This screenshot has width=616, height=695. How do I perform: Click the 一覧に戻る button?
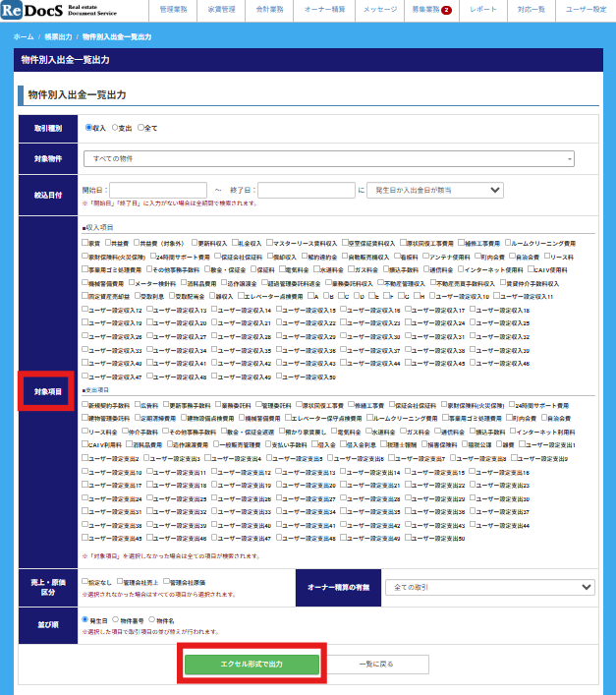click(x=376, y=664)
